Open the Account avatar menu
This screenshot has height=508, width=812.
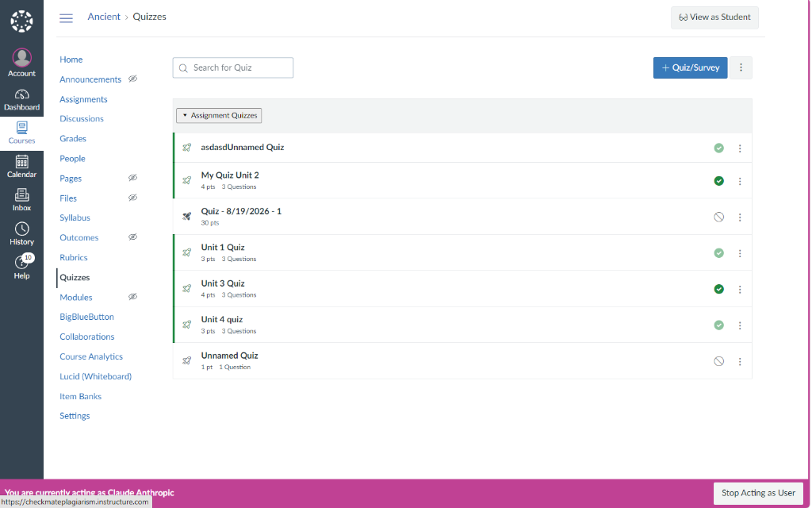[x=21, y=63]
